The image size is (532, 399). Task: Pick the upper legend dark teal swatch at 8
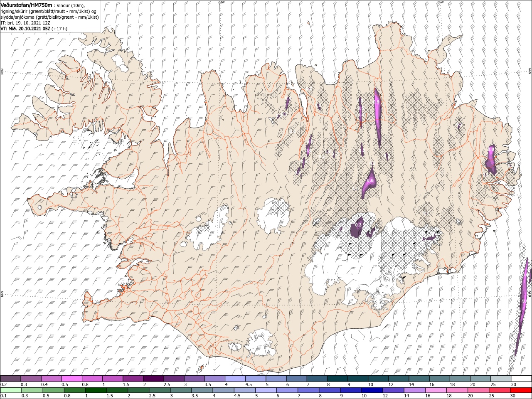click(x=337, y=379)
